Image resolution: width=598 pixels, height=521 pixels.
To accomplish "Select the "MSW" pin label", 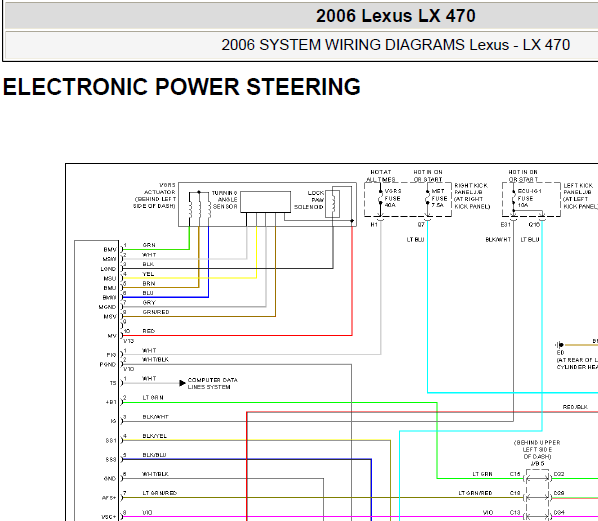I will point(109,259).
